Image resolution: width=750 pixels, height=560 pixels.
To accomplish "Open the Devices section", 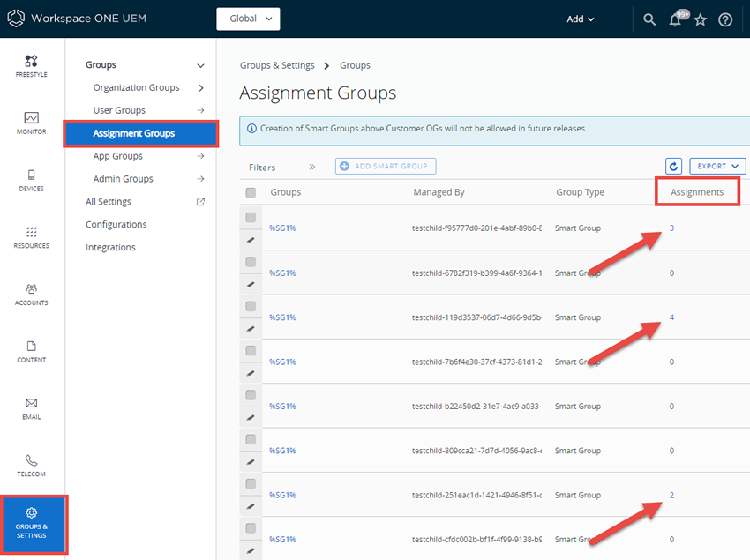I will coord(31,180).
